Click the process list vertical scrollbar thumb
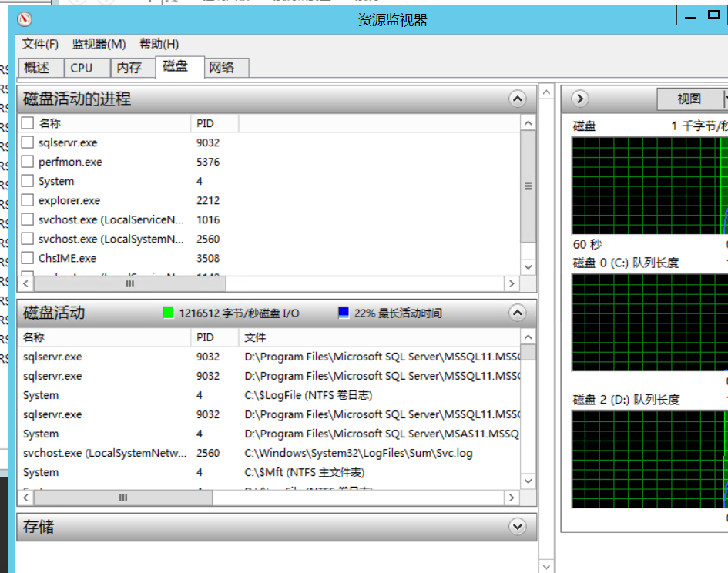728x573 pixels. coord(528,186)
